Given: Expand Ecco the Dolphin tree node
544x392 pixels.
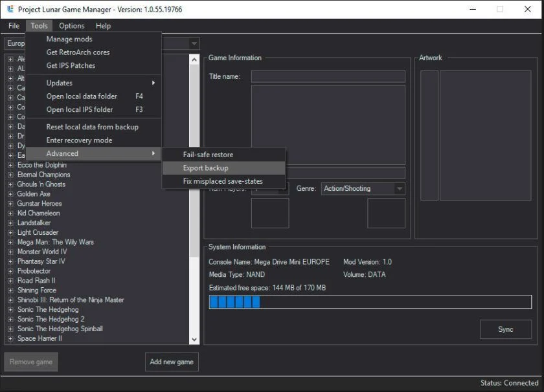Looking at the screenshot, I should [10, 166].
